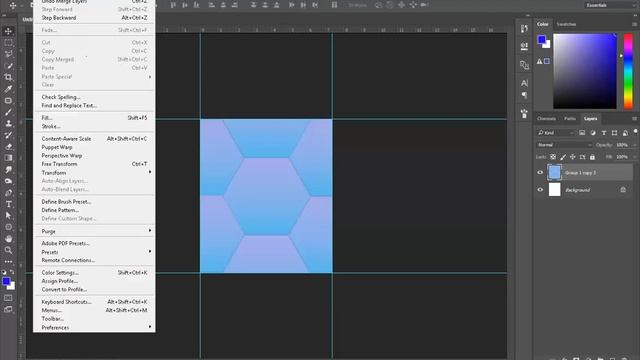Filter layers by smart object icon
Image resolution: width=640 pixels, height=360 pixels.
click(625, 133)
